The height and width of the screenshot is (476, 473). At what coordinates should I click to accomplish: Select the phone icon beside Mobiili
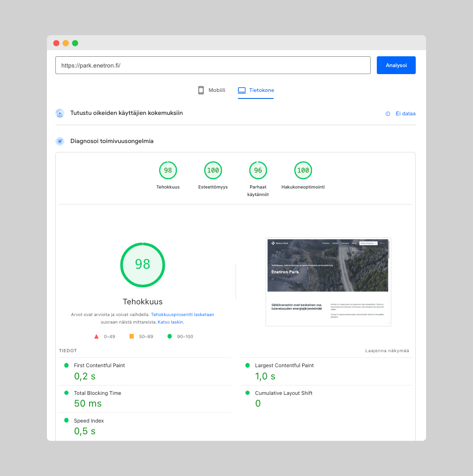[200, 90]
